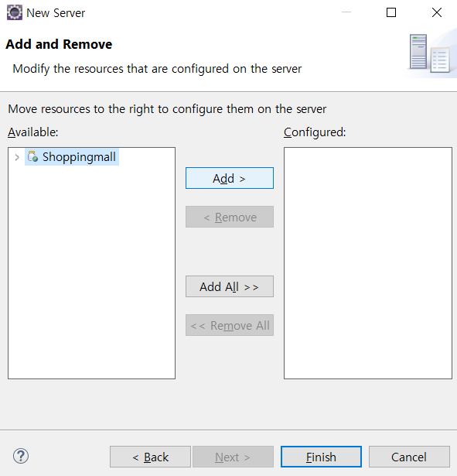Image resolution: width=457 pixels, height=476 pixels.
Task: Click the Eclipse icon in title bar
Action: (15, 12)
